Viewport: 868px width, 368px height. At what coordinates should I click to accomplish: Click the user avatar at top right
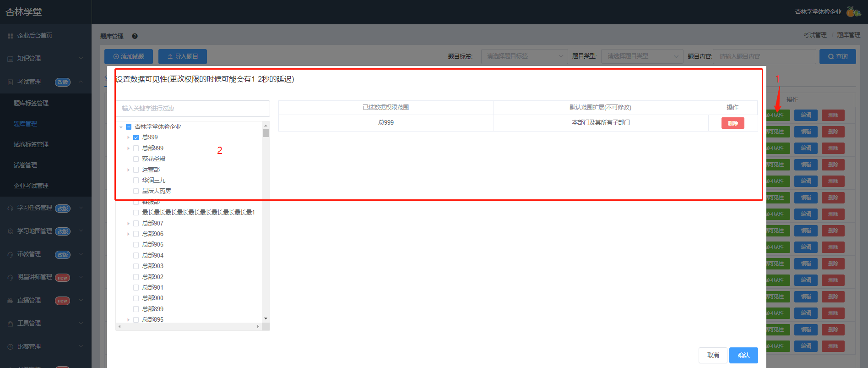[853, 11]
